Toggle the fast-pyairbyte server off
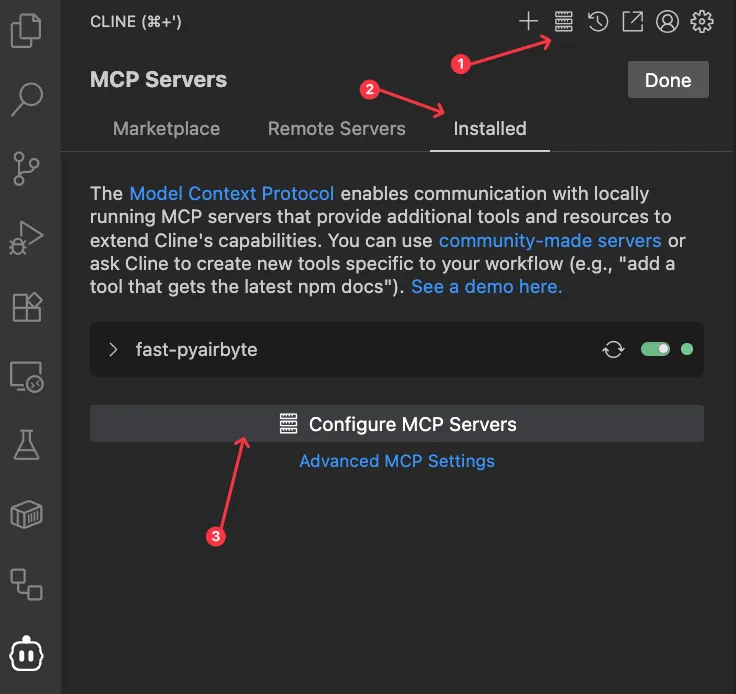The height and width of the screenshot is (694, 736). click(x=655, y=349)
